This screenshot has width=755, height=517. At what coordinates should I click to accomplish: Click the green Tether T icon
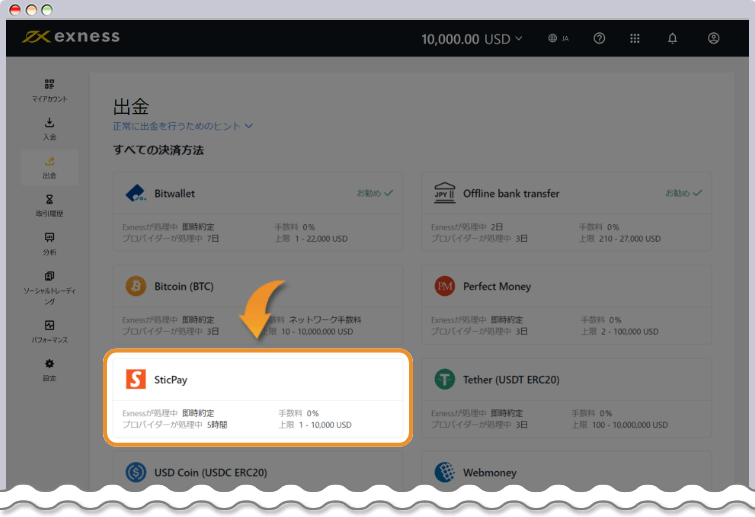[444, 379]
